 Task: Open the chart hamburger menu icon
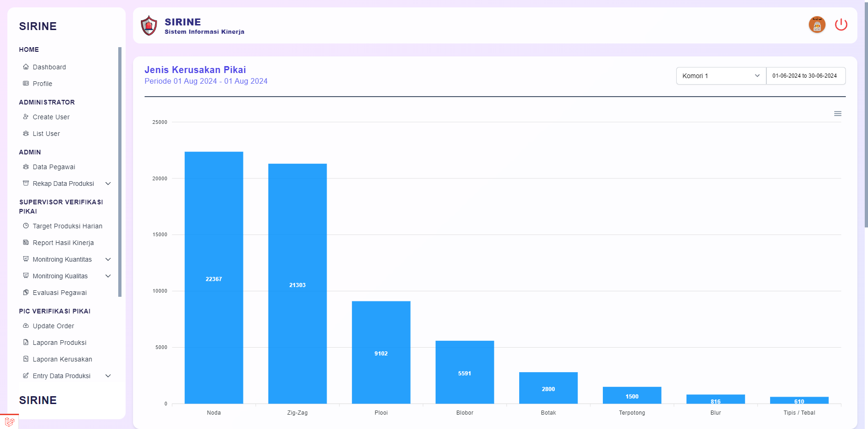(838, 114)
